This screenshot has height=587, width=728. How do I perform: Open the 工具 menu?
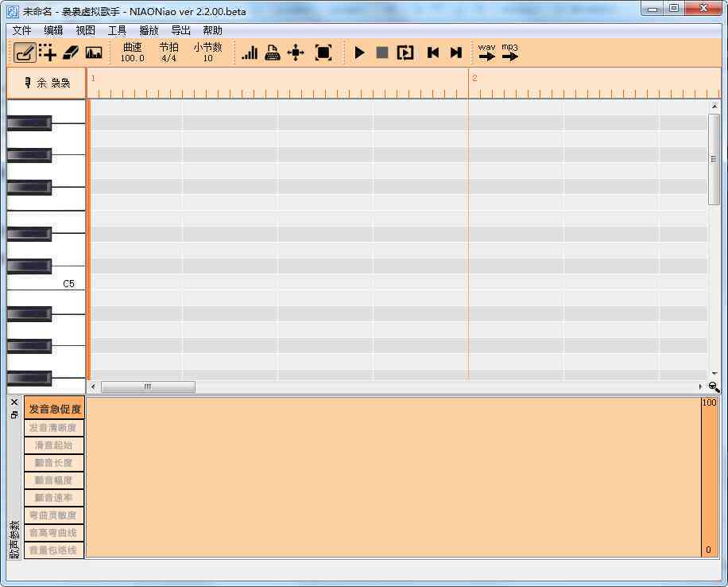[117, 31]
